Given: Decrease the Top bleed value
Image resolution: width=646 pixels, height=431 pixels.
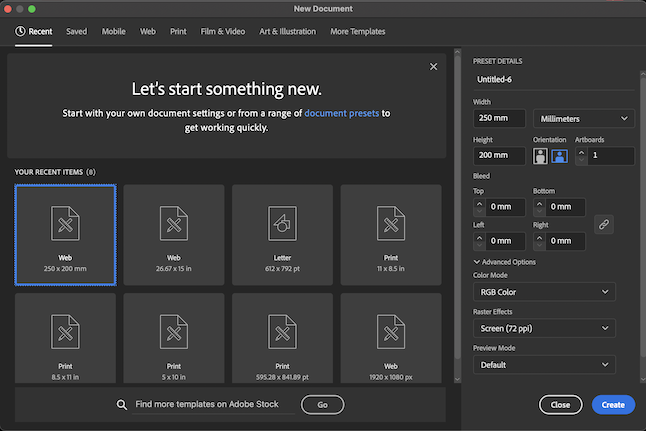Looking at the screenshot, I should (x=479, y=211).
